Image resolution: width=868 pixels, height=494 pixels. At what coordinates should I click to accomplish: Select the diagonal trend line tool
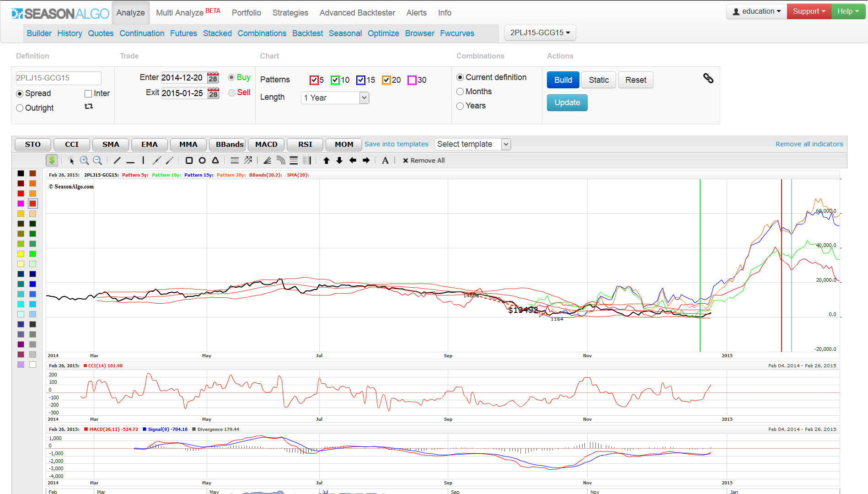(x=117, y=161)
